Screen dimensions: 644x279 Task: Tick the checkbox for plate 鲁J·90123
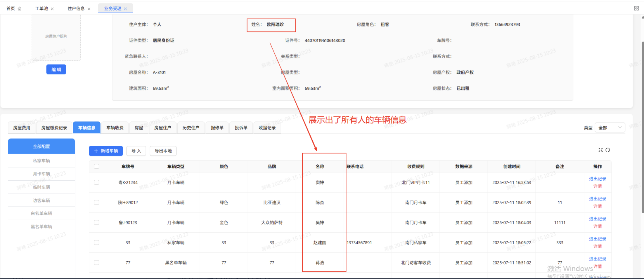[x=96, y=222]
